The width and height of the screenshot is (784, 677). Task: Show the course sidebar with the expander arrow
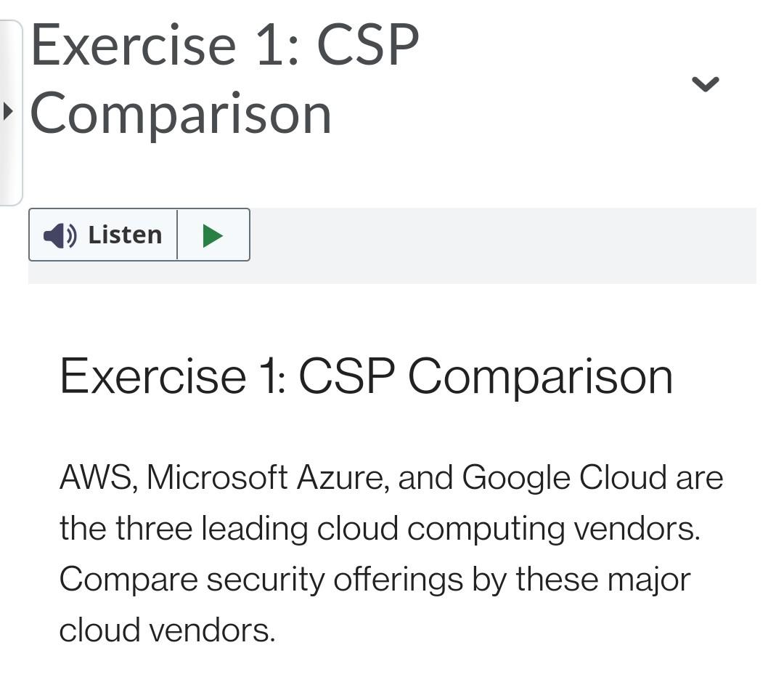[x=8, y=110]
